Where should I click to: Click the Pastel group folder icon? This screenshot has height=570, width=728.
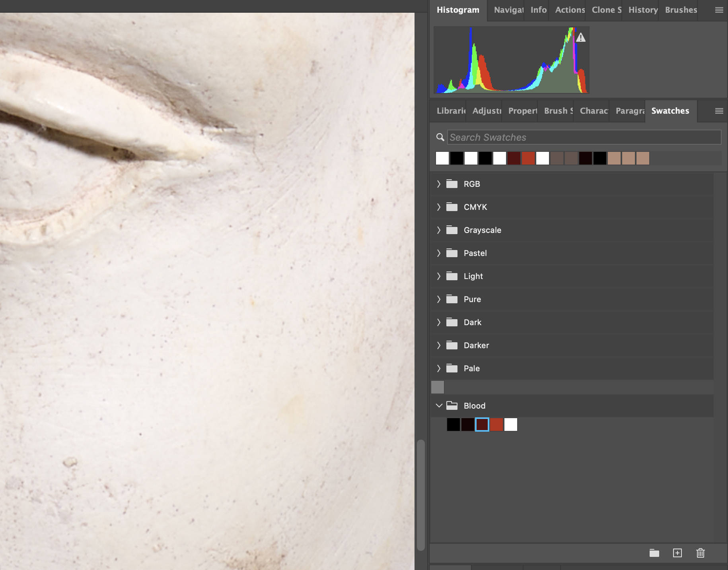click(x=452, y=253)
